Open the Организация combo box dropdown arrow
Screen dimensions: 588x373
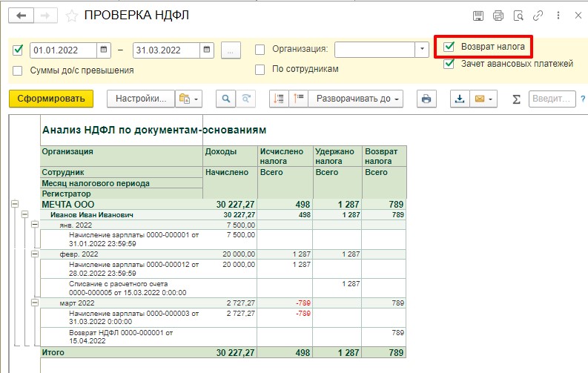point(422,50)
